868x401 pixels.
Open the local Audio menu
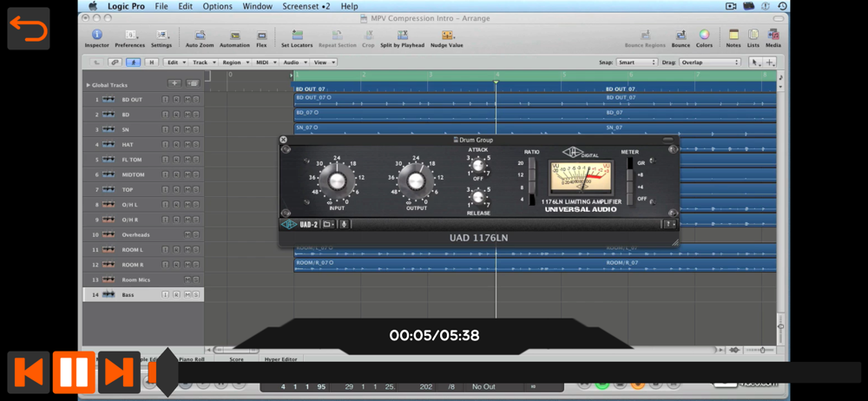point(295,62)
